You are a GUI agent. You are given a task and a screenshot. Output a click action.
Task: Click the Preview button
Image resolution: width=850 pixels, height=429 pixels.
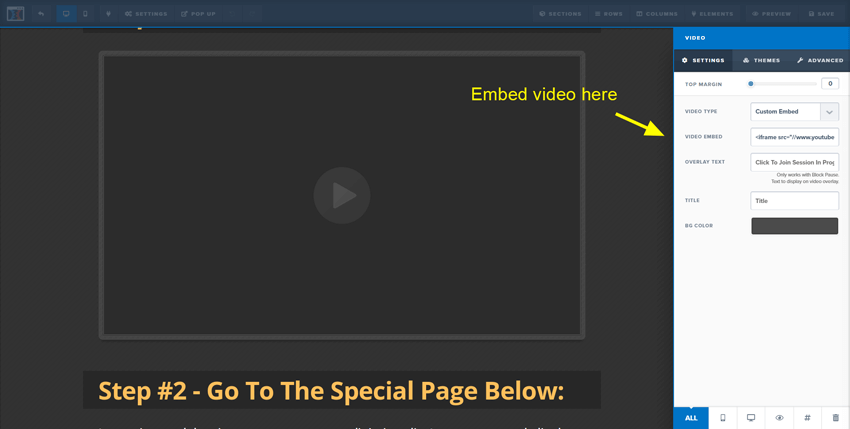pos(771,14)
